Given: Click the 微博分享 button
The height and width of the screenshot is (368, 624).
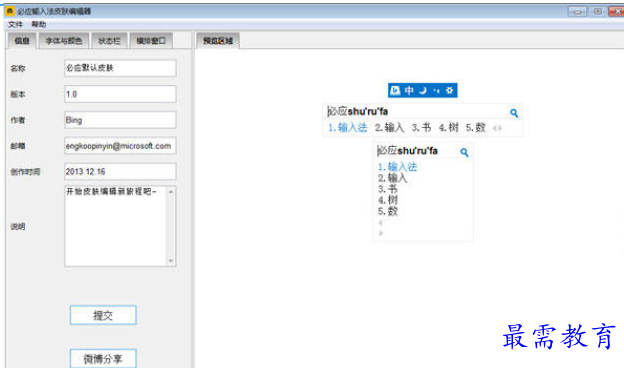Looking at the screenshot, I should [103, 359].
